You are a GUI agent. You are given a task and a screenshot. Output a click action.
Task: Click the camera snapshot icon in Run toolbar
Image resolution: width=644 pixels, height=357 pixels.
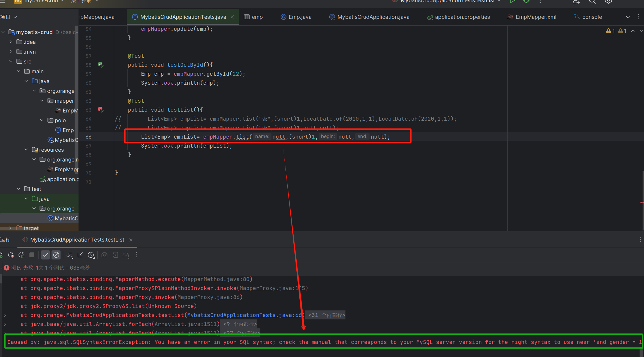point(104,255)
